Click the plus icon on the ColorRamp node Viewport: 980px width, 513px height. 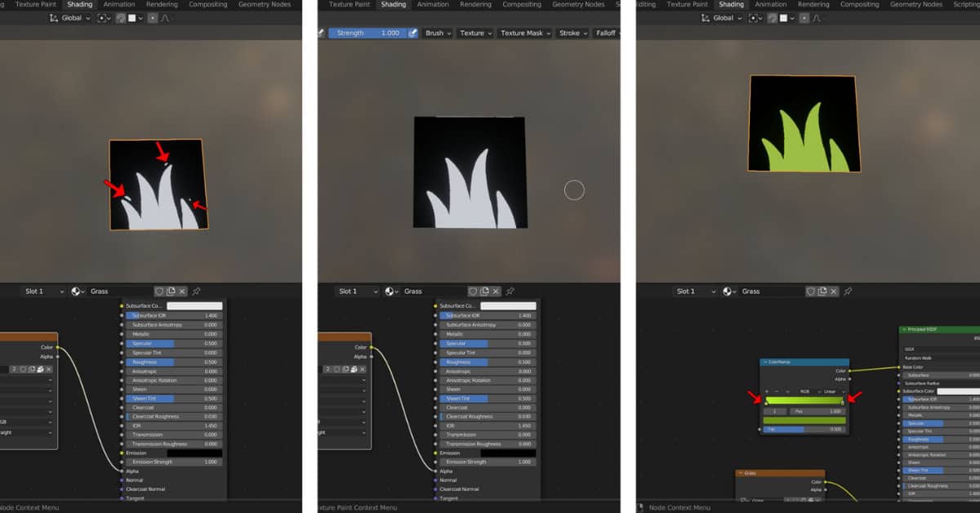766,391
